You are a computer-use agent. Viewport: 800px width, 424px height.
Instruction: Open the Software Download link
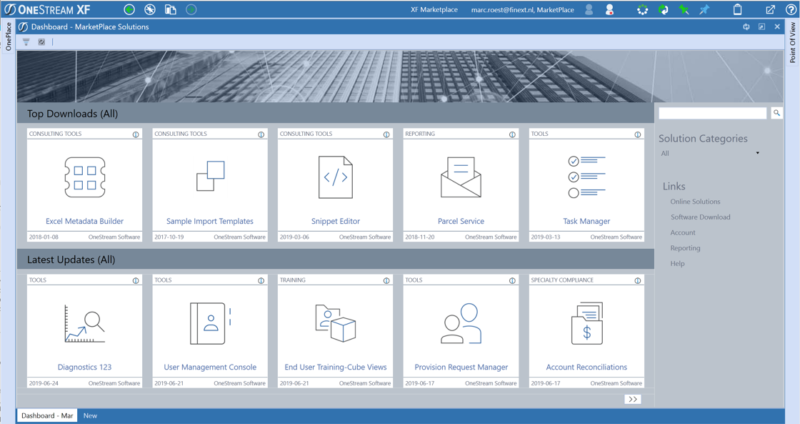point(700,217)
